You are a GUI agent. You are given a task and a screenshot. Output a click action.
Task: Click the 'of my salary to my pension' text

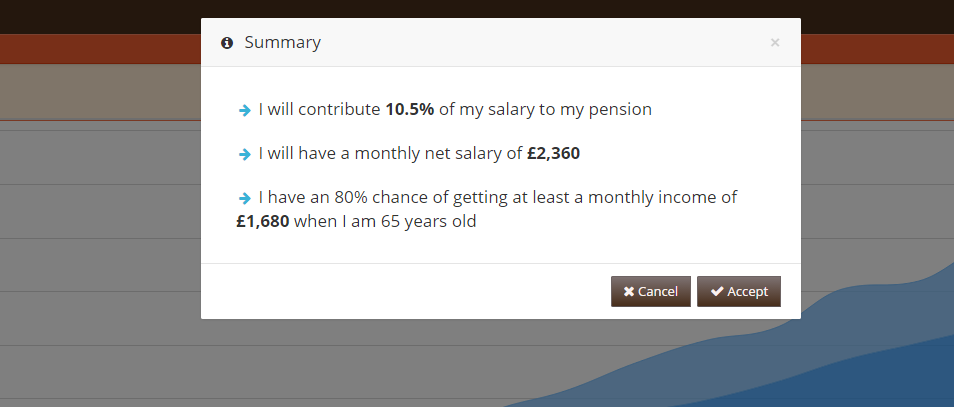point(545,110)
